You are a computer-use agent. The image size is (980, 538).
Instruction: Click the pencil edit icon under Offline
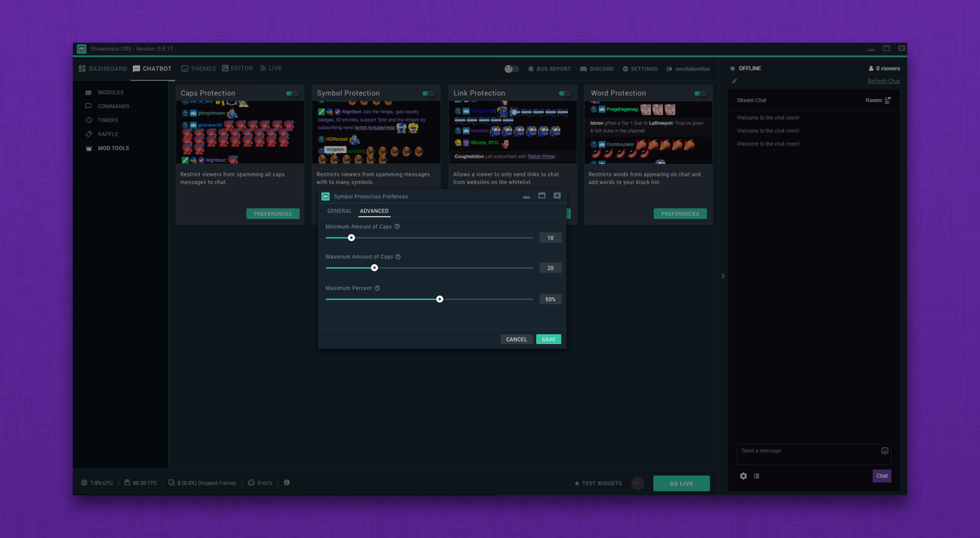734,81
